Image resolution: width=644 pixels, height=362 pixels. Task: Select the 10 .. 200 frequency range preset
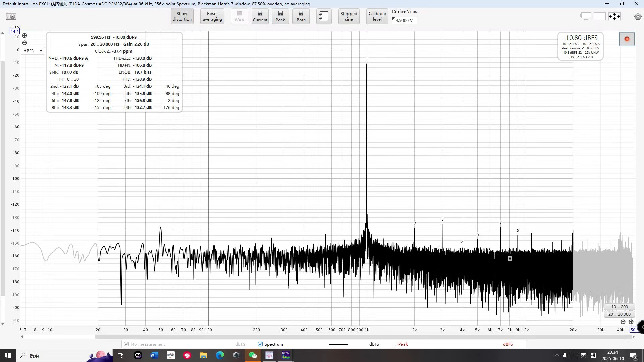pyautogui.click(x=619, y=307)
